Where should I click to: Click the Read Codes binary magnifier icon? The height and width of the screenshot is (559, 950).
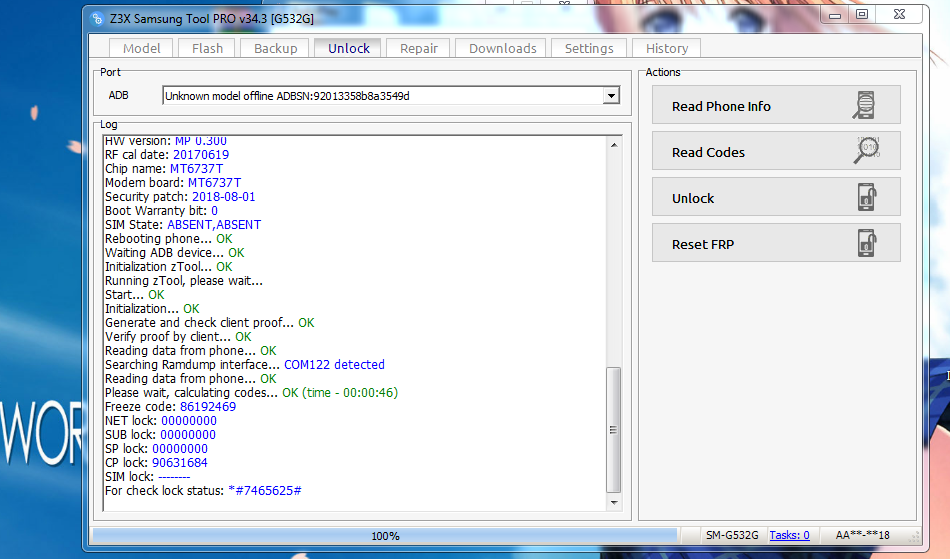(867, 150)
